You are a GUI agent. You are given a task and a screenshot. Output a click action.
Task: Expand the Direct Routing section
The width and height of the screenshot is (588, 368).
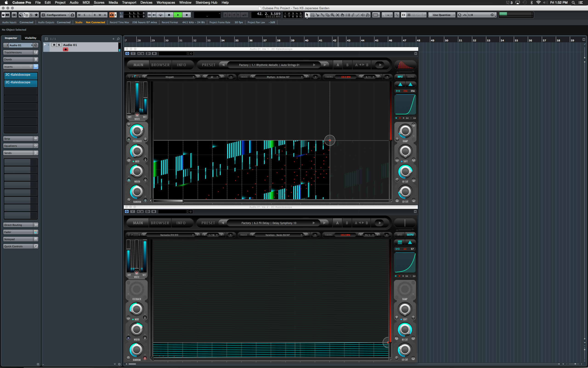pyautogui.click(x=18, y=225)
